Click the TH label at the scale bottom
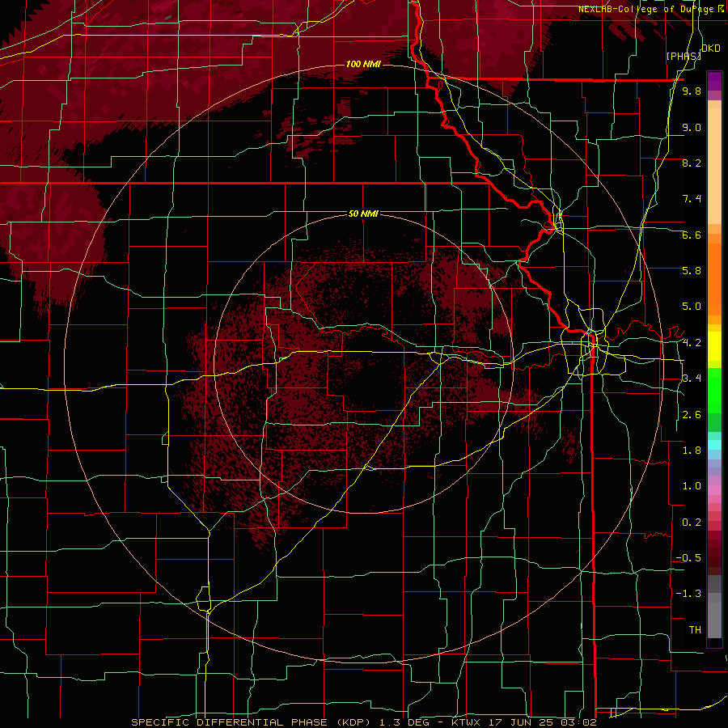The width and height of the screenshot is (728, 728). (x=695, y=630)
